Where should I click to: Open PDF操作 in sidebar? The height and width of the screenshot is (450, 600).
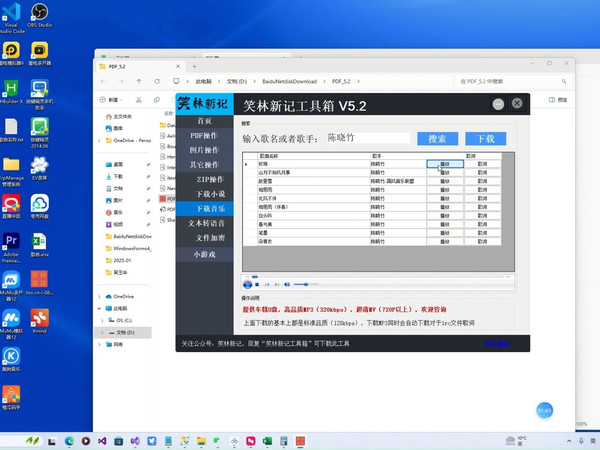204,135
